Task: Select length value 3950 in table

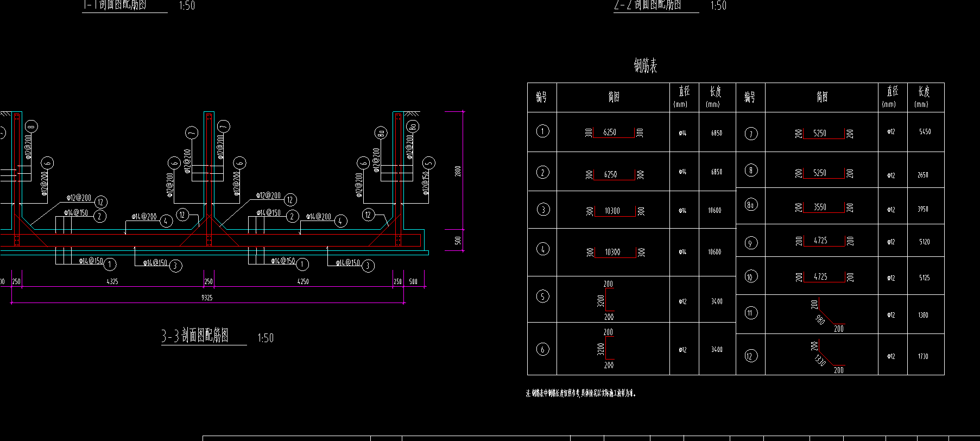Action: (923, 209)
